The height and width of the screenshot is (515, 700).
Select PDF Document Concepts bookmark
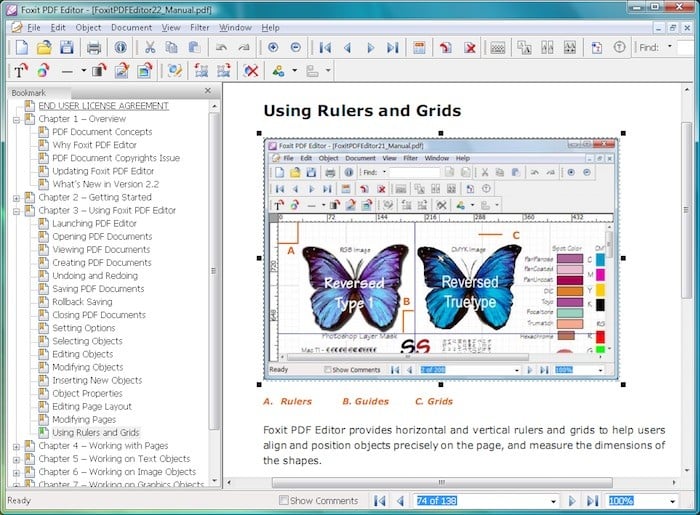click(x=102, y=132)
